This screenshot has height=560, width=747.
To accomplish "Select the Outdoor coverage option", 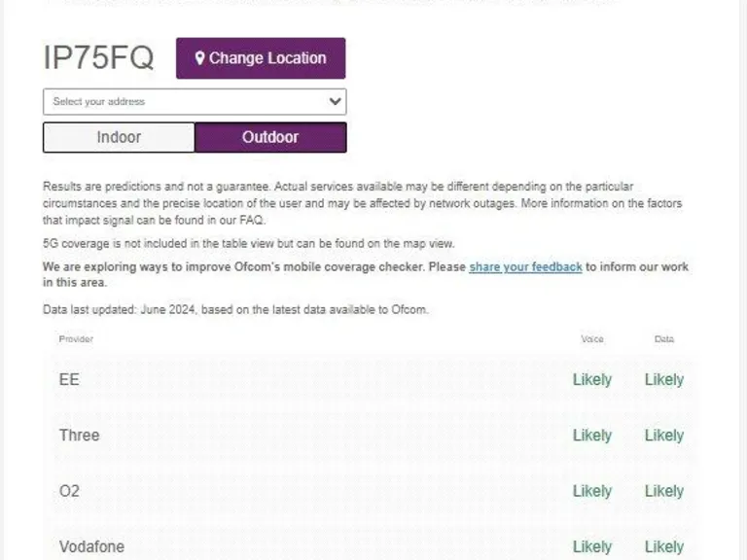I will [x=270, y=137].
